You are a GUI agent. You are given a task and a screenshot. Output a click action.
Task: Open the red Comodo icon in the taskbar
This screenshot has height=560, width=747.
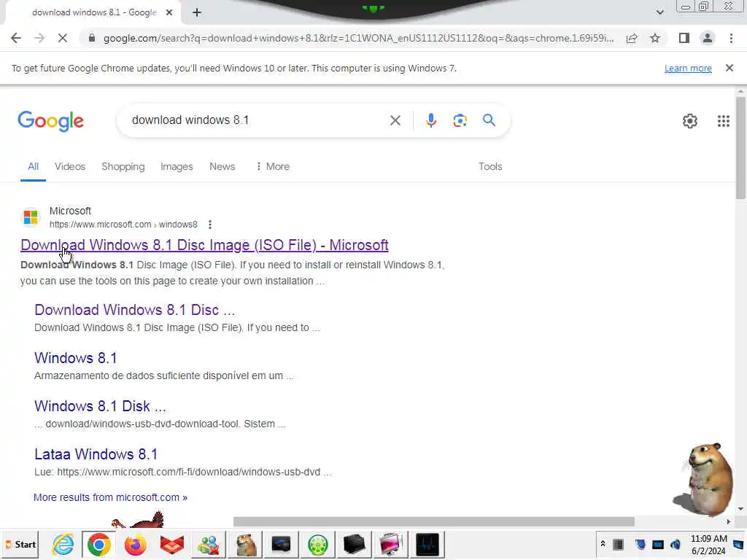(x=172, y=544)
